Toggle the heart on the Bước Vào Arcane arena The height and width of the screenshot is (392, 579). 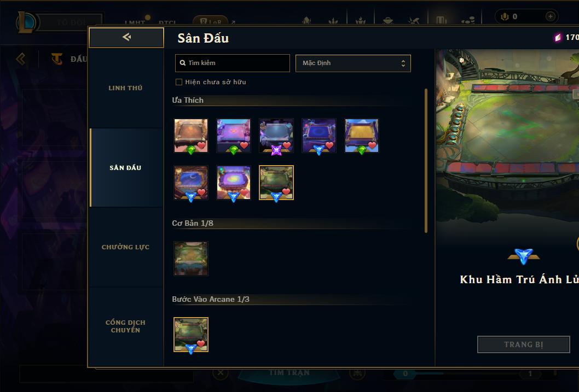pos(201,344)
